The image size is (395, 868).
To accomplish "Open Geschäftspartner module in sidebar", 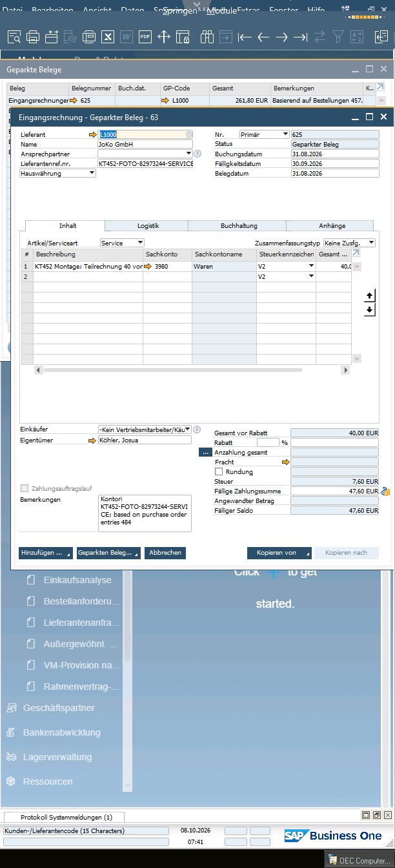I will pyautogui.click(x=59, y=708).
